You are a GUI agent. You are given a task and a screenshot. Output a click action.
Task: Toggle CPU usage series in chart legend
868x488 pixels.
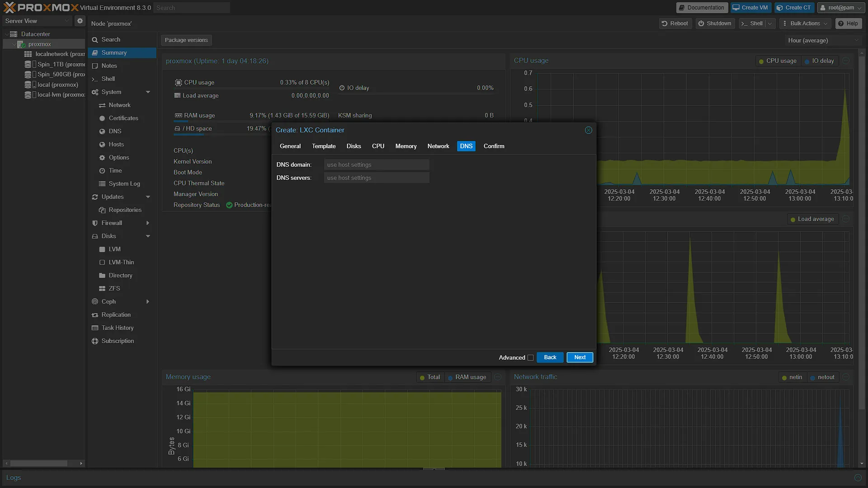[x=778, y=61]
